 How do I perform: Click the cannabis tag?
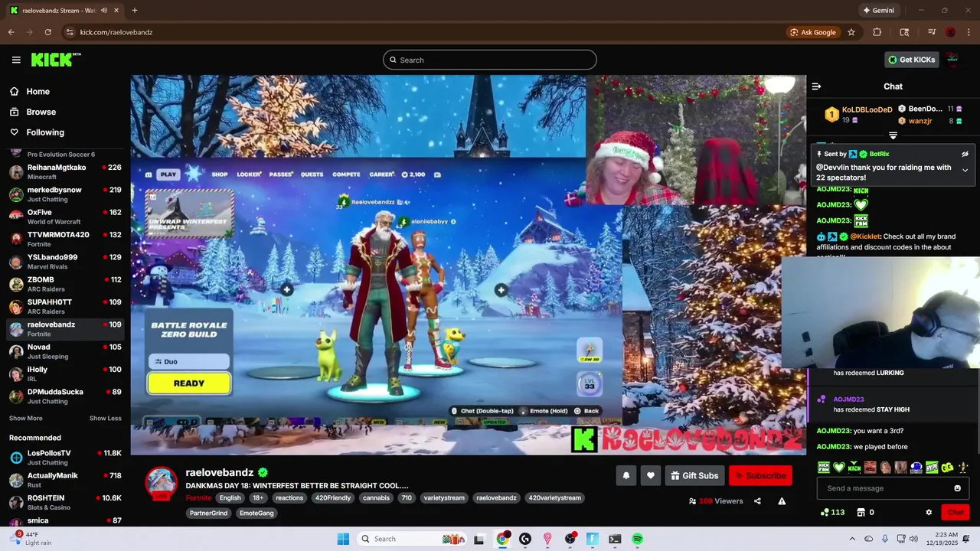click(x=376, y=498)
